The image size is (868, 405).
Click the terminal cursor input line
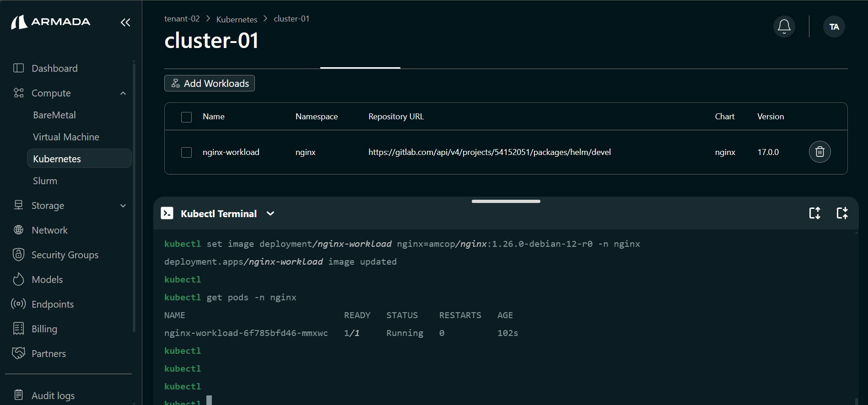click(209, 401)
